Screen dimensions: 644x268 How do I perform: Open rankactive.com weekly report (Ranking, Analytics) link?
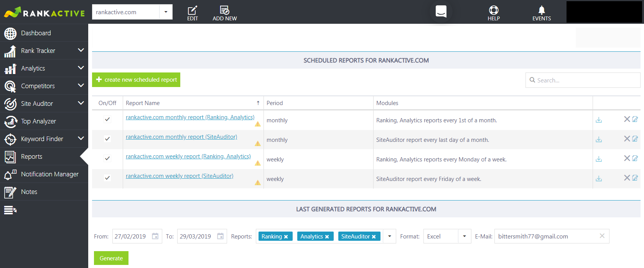188,156
